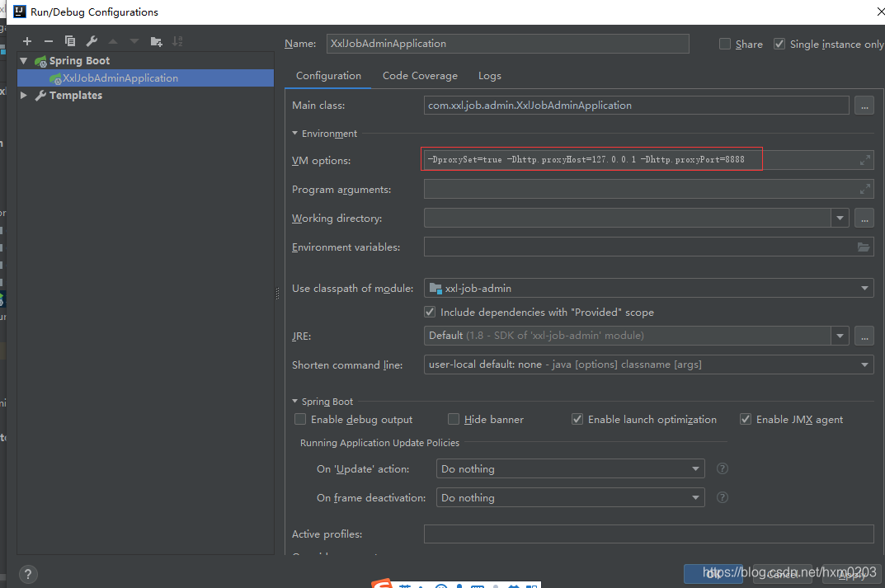This screenshot has height=588, width=885.
Task: Toggle Enable launch optimization checkbox
Action: click(577, 419)
